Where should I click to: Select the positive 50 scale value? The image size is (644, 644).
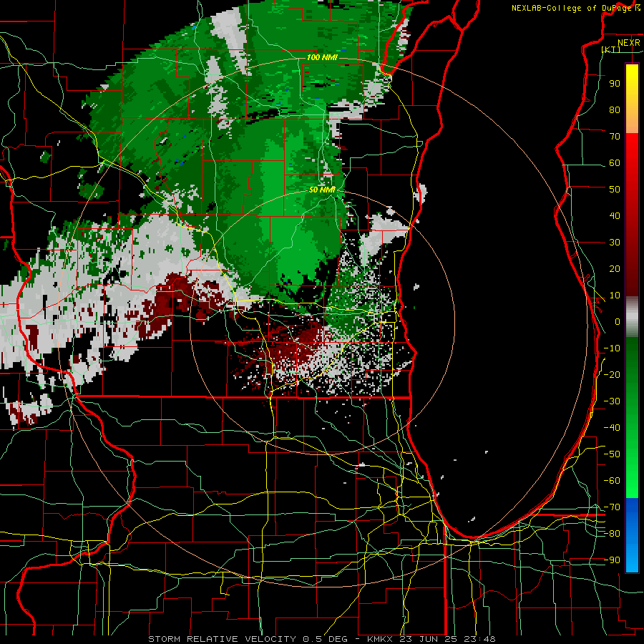[615, 190]
